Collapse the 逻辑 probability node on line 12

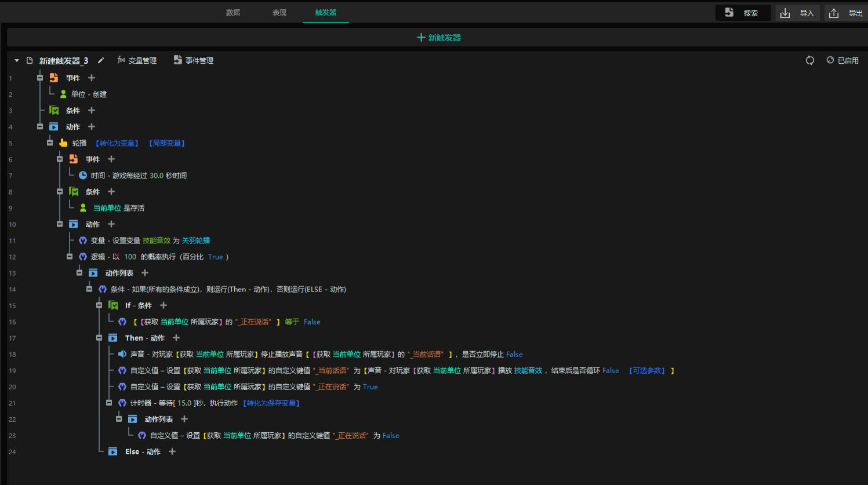(x=70, y=256)
